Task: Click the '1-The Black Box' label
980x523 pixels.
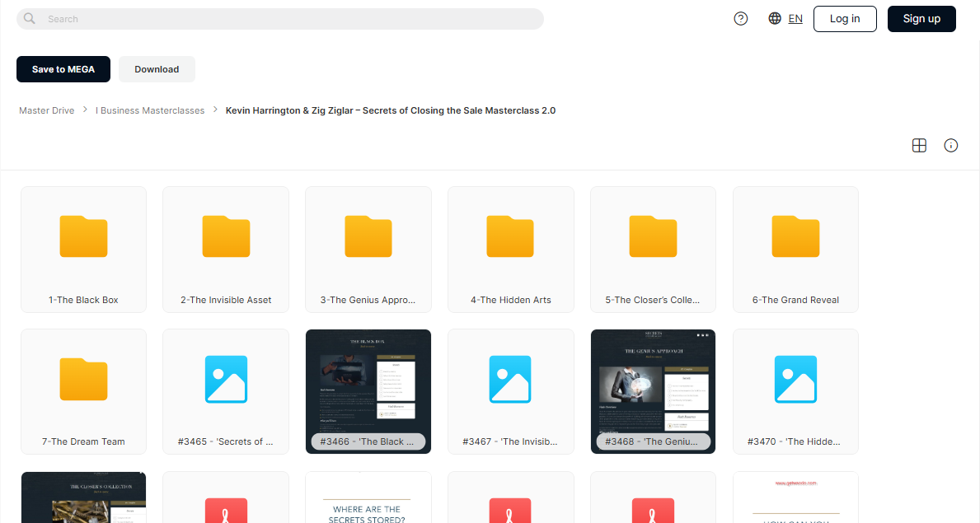Action: click(84, 300)
